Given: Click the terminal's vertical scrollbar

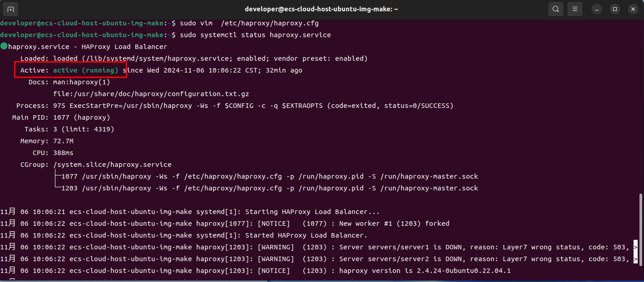Looking at the screenshot, I should coord(641,231).
